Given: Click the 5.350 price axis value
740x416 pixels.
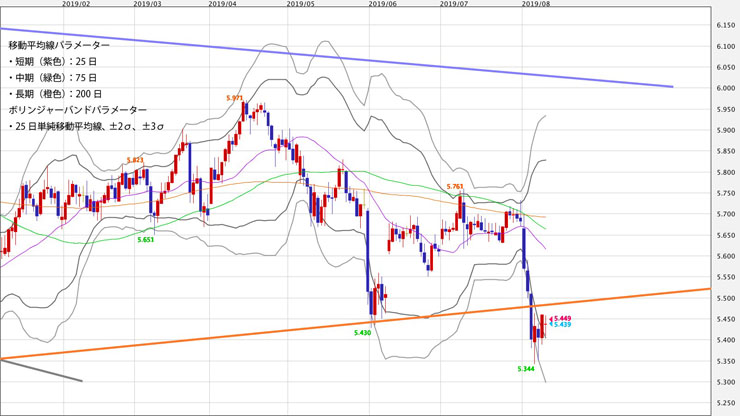Looking at the screenshot, I should (725, 361).
